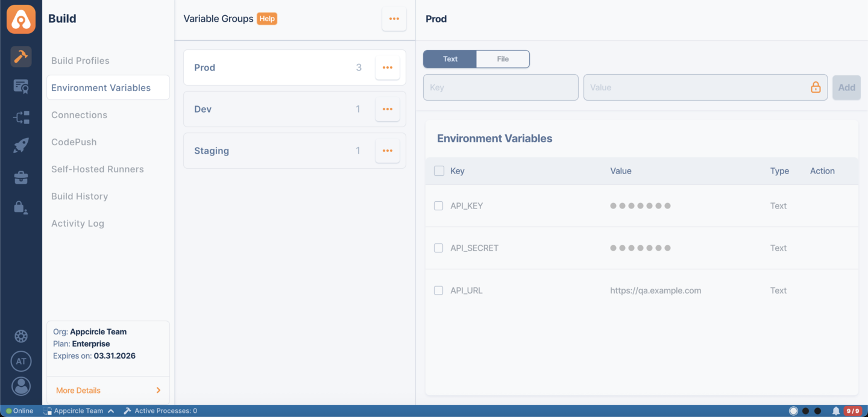Click the Key input field
The height and width of the screenshot is (417, 868).
pos(500,87)
